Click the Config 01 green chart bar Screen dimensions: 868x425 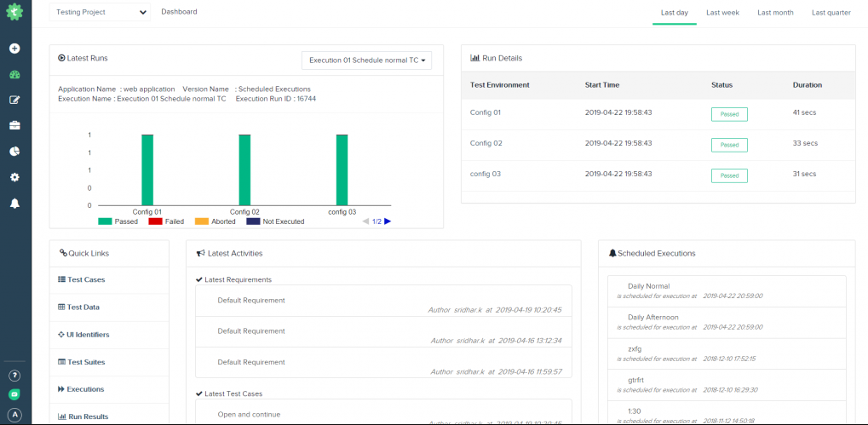tap(147, 169)
